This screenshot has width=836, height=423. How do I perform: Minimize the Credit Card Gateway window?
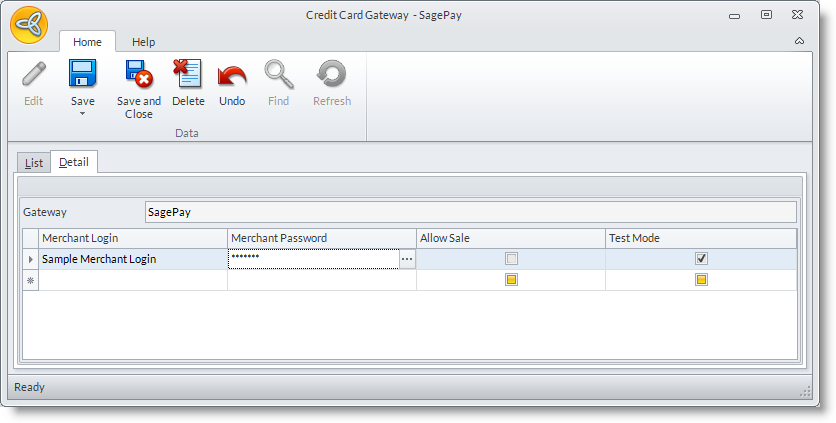(x=735, y=15)
